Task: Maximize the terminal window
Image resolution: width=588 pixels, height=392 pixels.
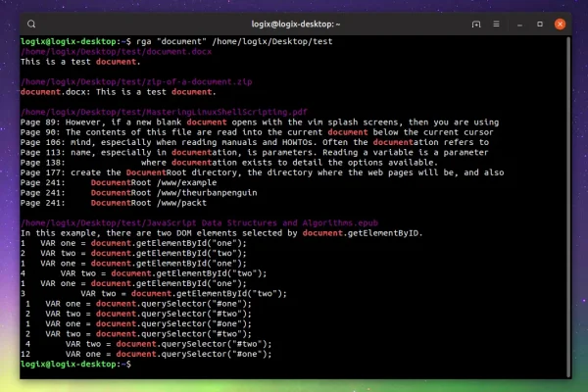Action: coord(540,24)
